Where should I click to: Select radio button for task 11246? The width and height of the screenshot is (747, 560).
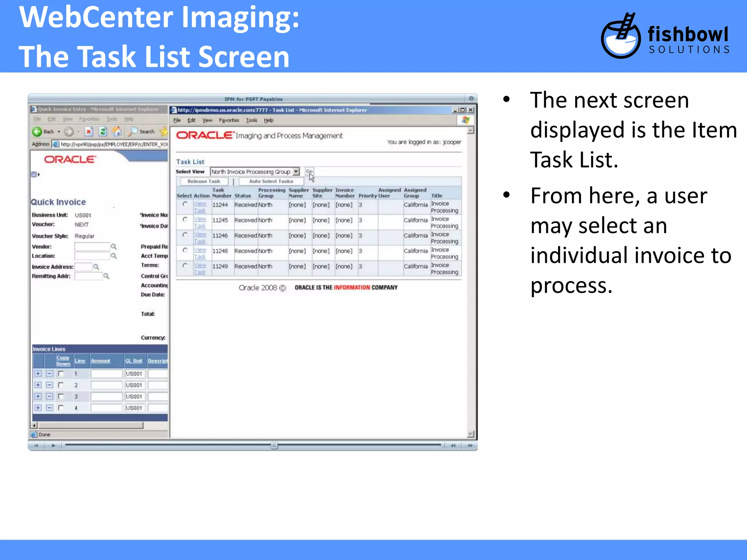pos(185,235)
